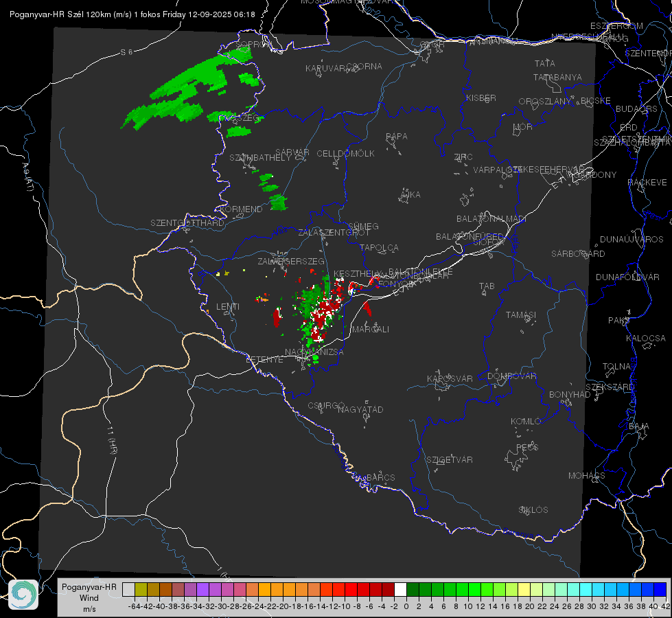Click the RÁCKEVE town label
The height and width of the screenshot is (618, 672).
click(647, 183)
